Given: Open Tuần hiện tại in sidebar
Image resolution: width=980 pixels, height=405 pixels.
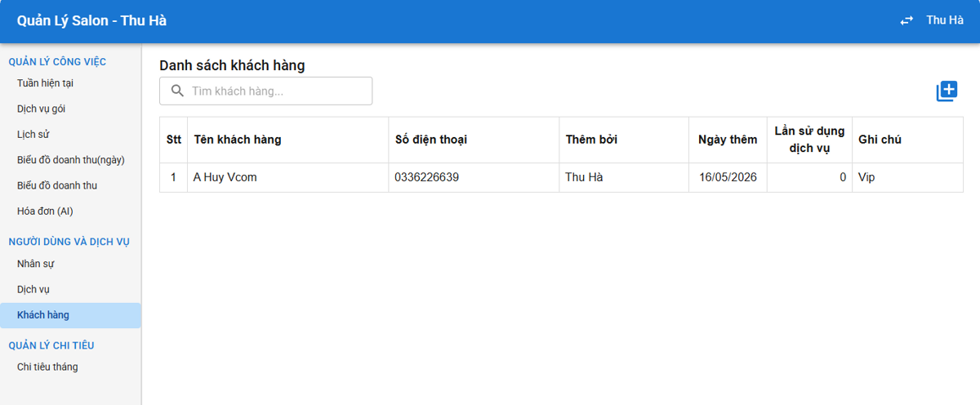Looking at the screenshot, I should (x=70, y=83).
